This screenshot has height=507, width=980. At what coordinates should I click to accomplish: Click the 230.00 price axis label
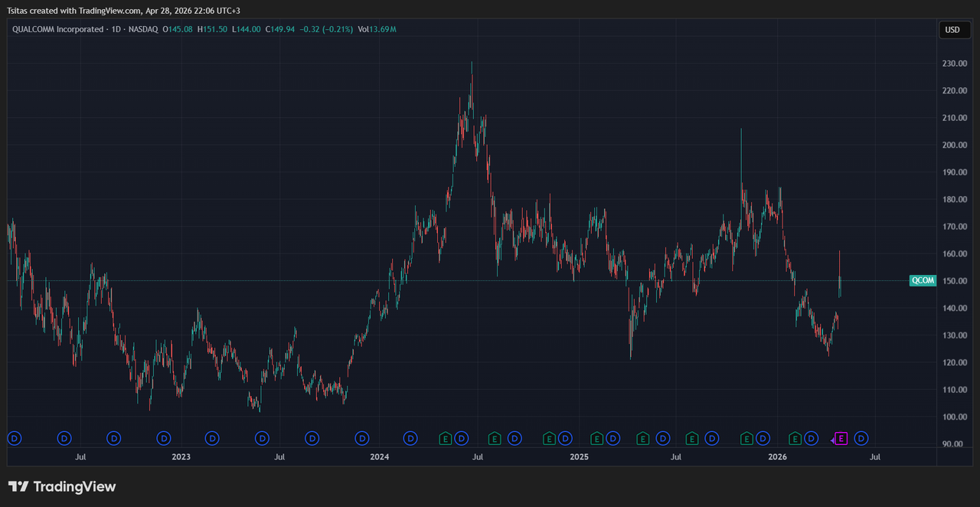[x=954, y=64]
